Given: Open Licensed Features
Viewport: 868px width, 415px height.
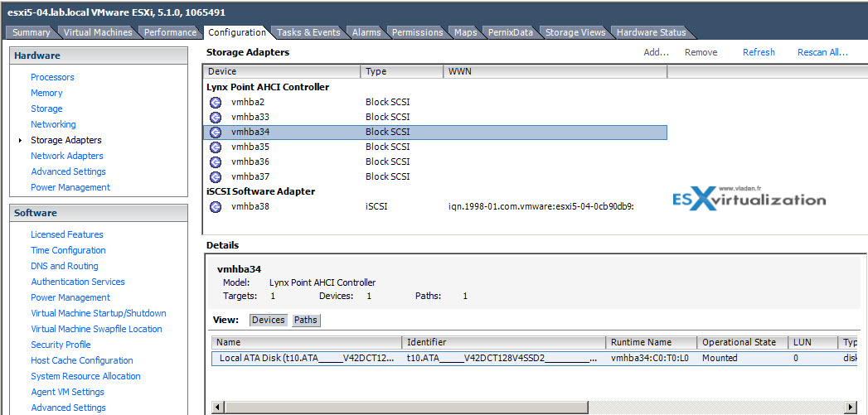Looking at the screenshot, I should 67,234.
